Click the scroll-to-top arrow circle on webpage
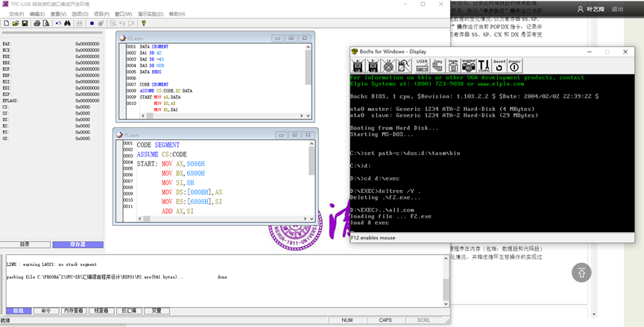Screen dimensions: 644x327 click(x=581, y=273)
